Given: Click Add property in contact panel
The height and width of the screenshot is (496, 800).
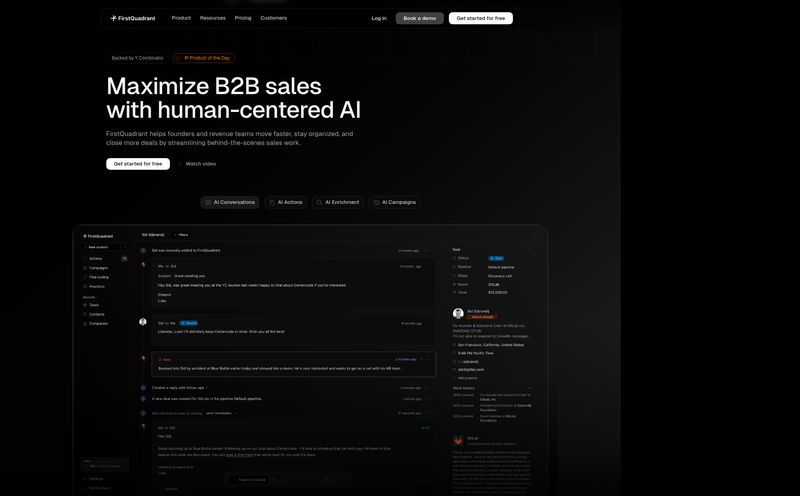Looking at the screenshot, I should [x=467, y=378].
